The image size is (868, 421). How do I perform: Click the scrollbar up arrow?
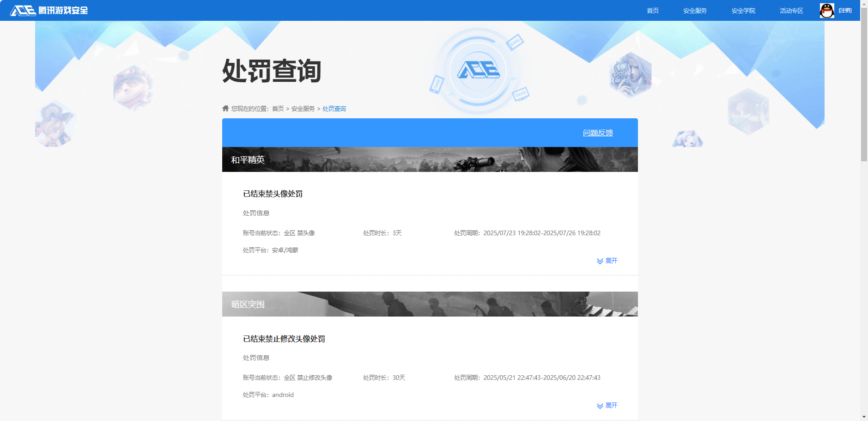pyautogui.click(x=864, y=3)
